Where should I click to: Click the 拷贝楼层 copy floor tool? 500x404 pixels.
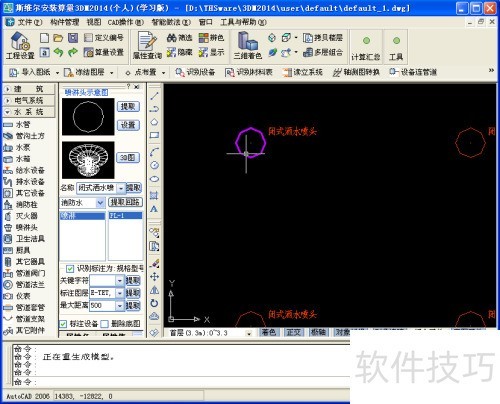[x=323, y=38]
